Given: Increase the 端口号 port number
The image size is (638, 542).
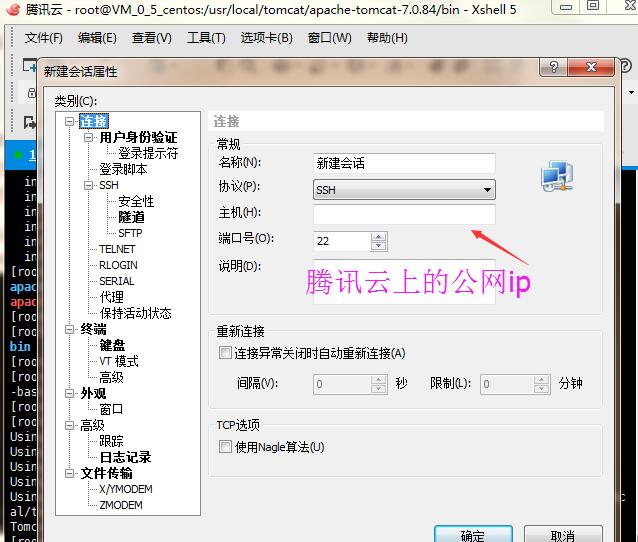Looking at the screenshot, I should 379,236.
